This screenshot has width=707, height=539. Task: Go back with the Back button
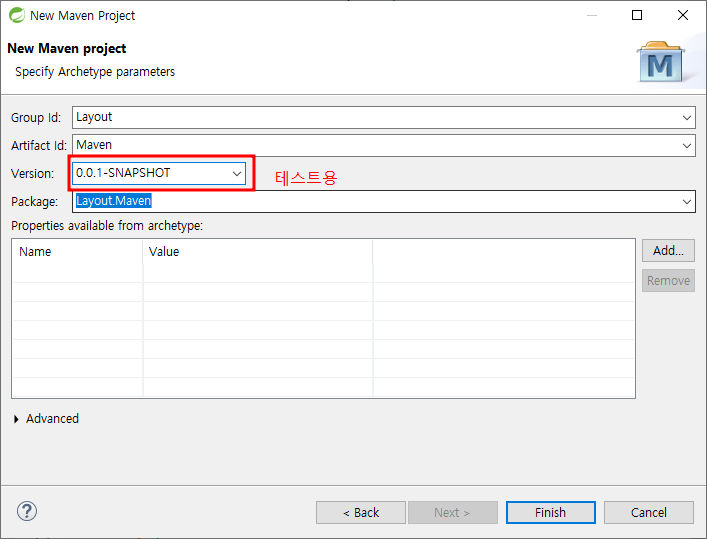point(361,512)
